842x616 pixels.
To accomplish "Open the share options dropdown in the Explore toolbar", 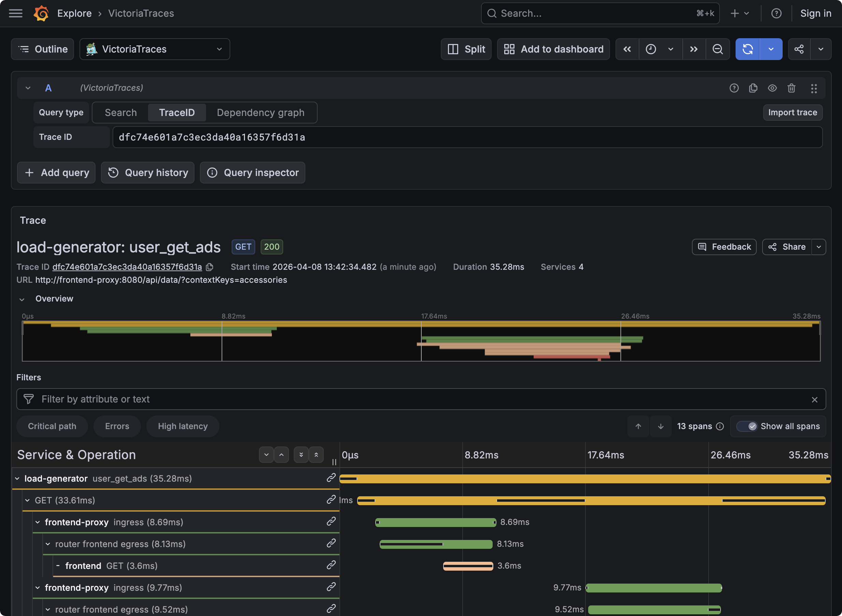I will pos(821,49).
